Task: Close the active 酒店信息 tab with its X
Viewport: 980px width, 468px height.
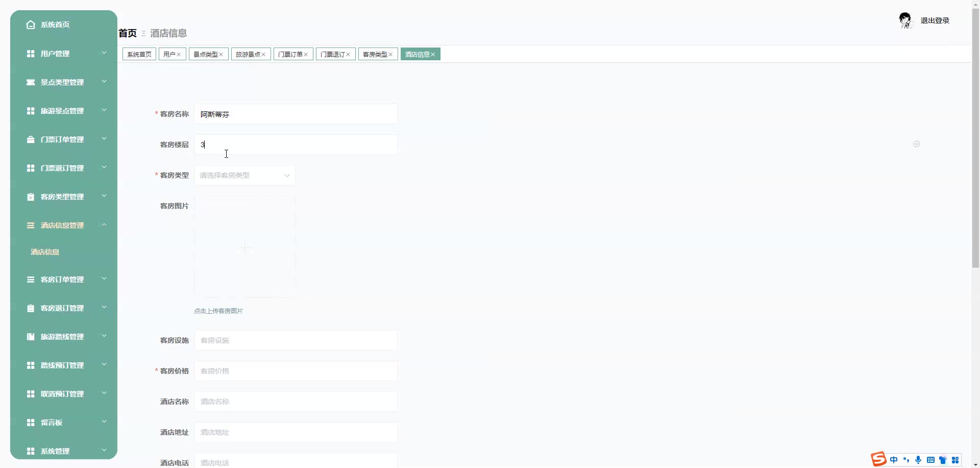Action: point(433,55)
